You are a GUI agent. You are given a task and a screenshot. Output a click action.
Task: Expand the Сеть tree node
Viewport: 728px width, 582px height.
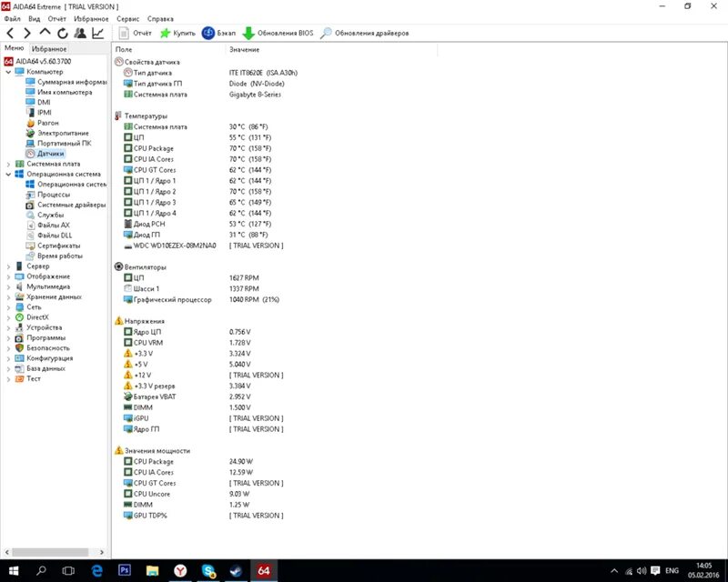[x=8, y=307]
